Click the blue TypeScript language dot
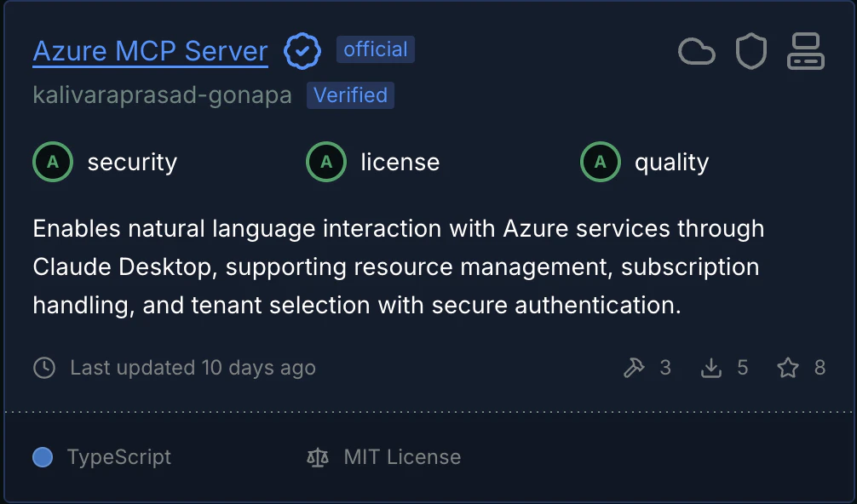The image size is (857, 504). pyautogui.click(x=43, y=457)
